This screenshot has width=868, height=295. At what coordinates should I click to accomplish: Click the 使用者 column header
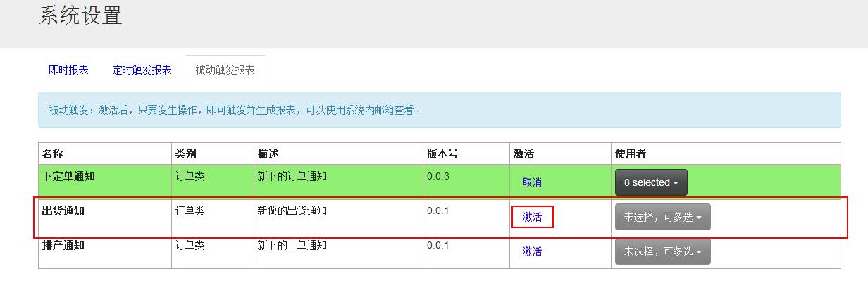pos(631,153)
